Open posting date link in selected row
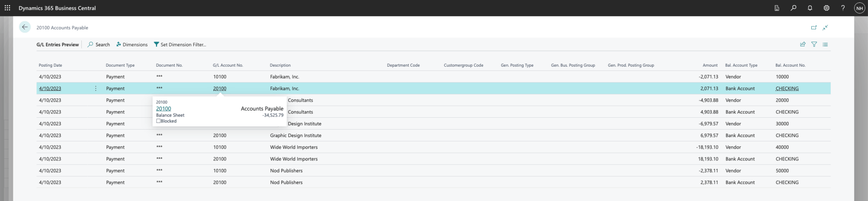 pos(50,88)
